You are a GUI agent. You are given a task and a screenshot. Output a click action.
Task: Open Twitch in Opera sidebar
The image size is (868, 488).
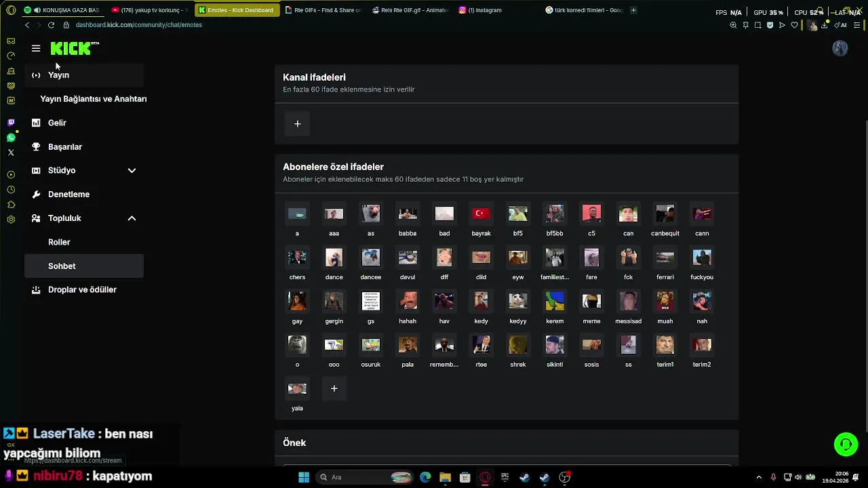tap(11, 123)
